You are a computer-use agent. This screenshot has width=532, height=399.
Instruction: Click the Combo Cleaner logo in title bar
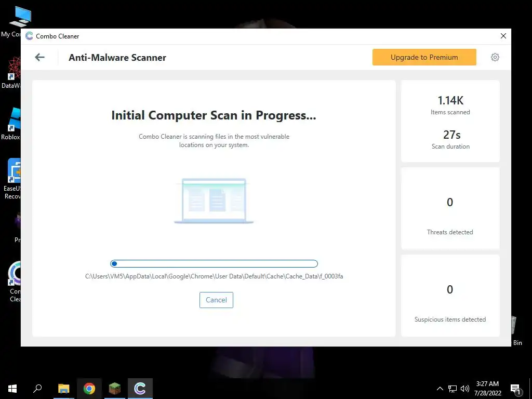[29, 36]
